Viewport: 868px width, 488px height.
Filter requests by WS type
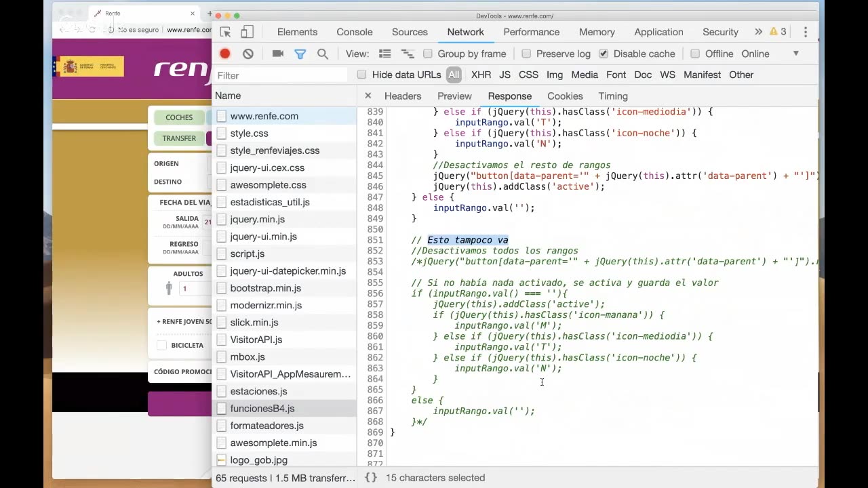click(667, 75)
